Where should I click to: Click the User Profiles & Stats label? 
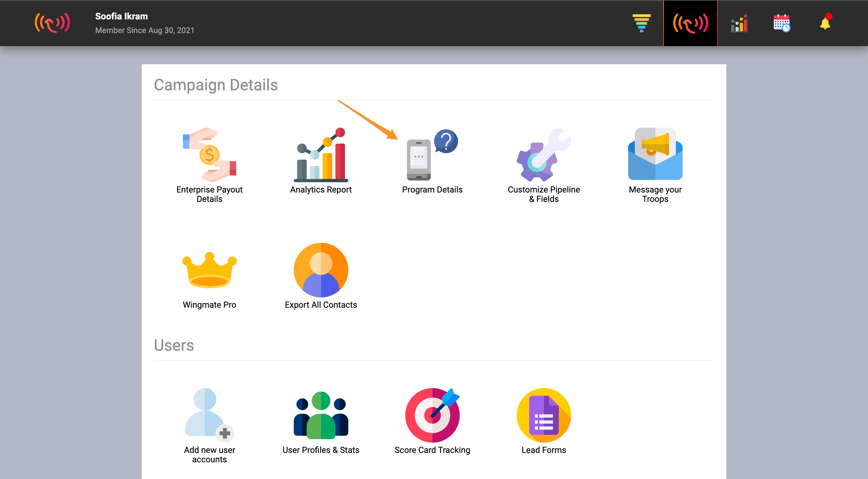[321, 450]
